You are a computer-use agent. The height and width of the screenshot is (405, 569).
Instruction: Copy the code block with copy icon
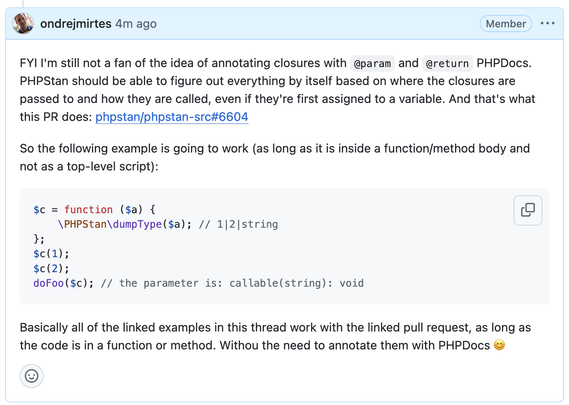pos(528,210)
